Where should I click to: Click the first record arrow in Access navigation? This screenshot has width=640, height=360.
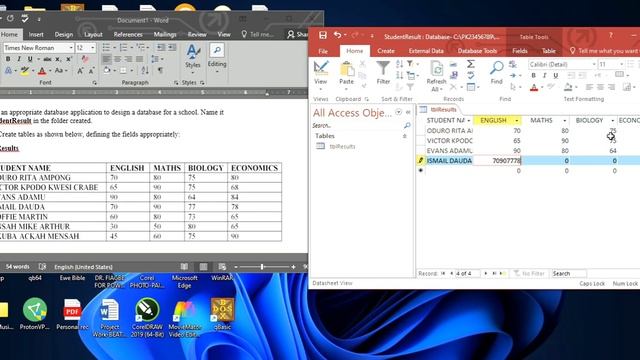pos(443,273)
